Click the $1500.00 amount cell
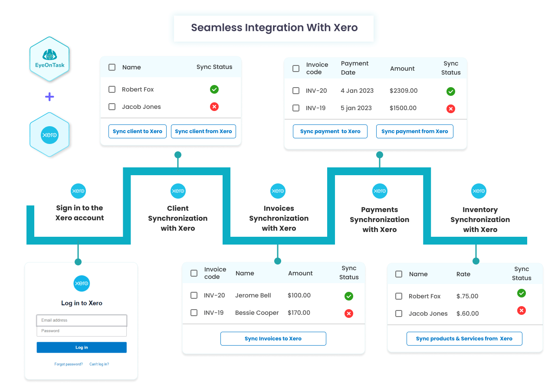The width and height of the screenshot is (558, 392). (x=403, y=108)
